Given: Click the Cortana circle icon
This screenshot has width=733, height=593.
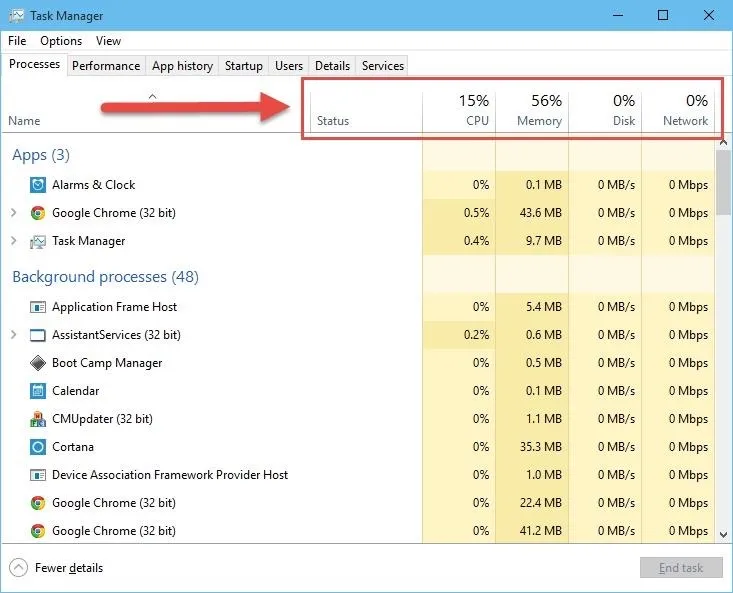Looking at the screenshot, I should (38, 447).
